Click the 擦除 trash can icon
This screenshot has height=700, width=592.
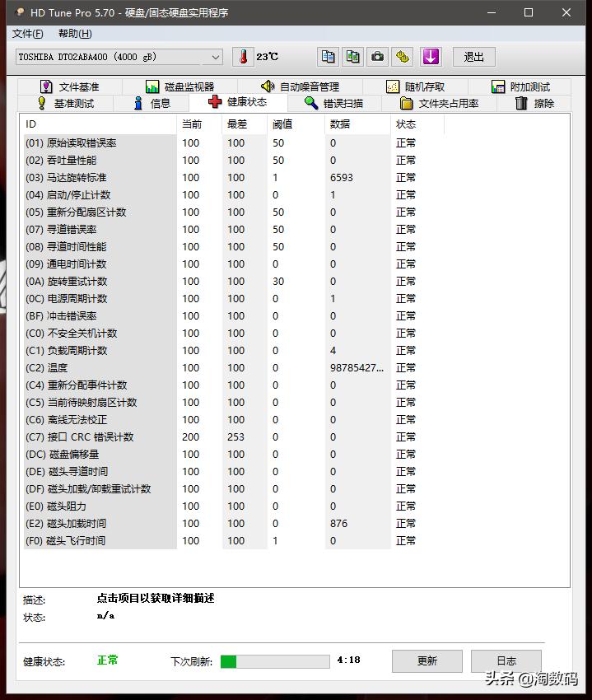(x=521, y=103)
